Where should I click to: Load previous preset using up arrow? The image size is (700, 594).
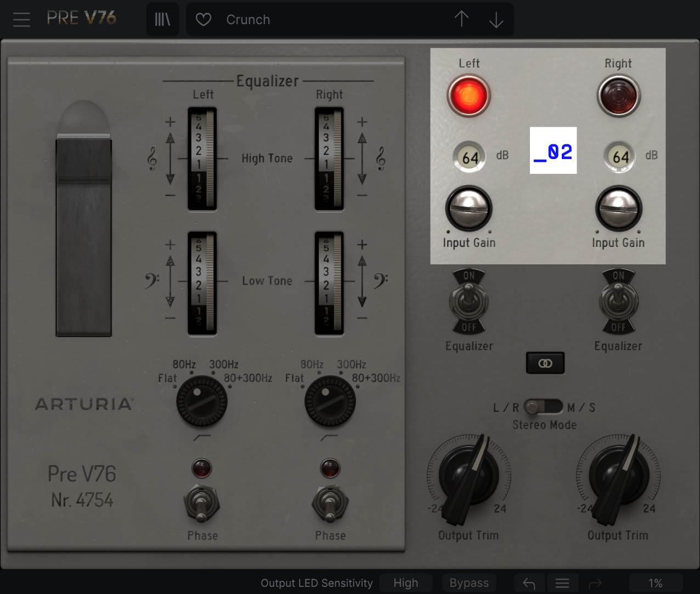(461, 19)
